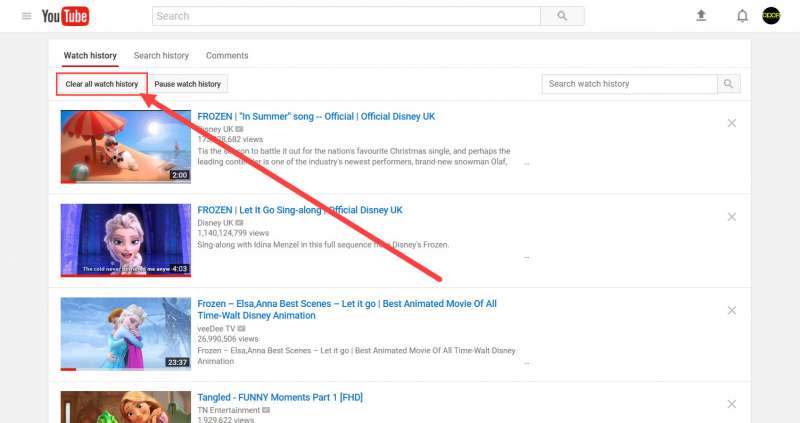Open the notifications bell
This screenshot has width=800, height=423.
pyautogui.click(x=742, y=16)
